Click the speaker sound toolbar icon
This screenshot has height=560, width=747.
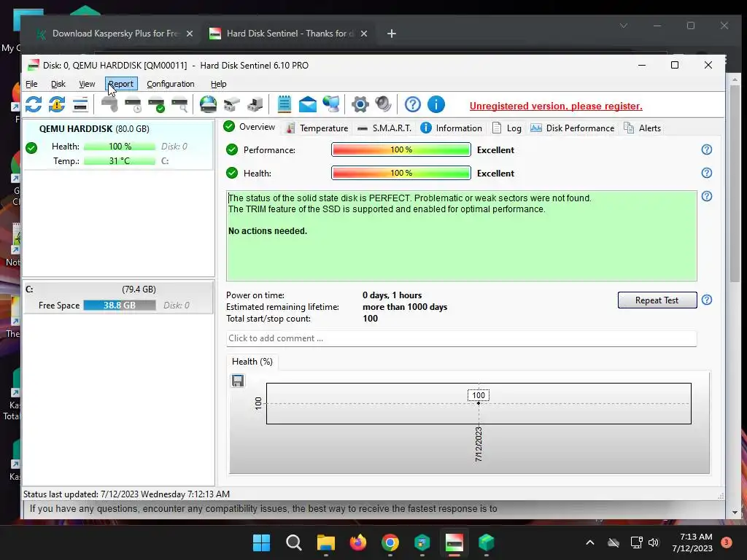tap(383, 104)
